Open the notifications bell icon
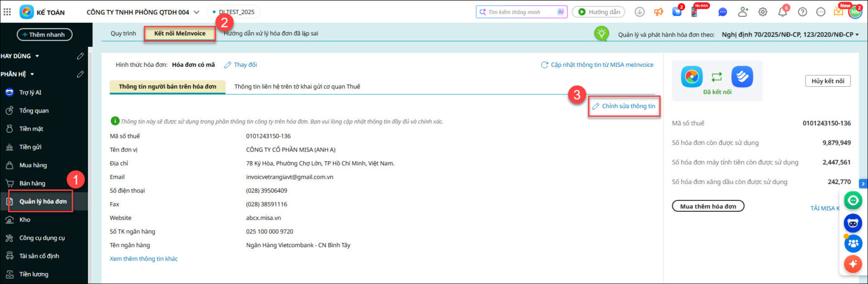 [x=783, y=11]
